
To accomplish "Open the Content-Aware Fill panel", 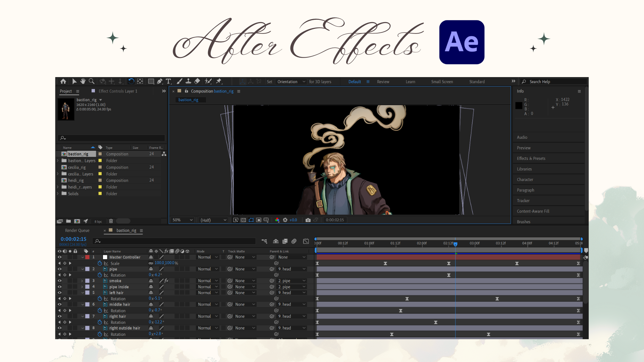I will click(533, 212).
